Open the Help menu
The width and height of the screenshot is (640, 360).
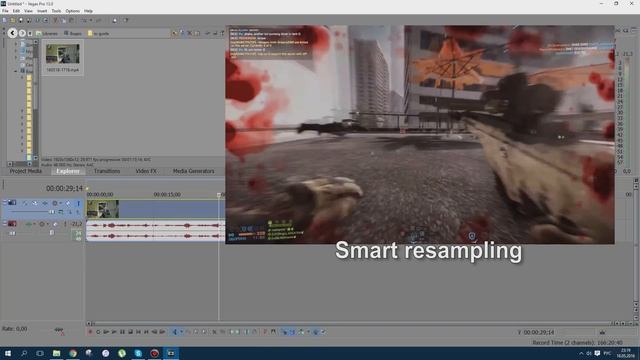coord(88,11)
